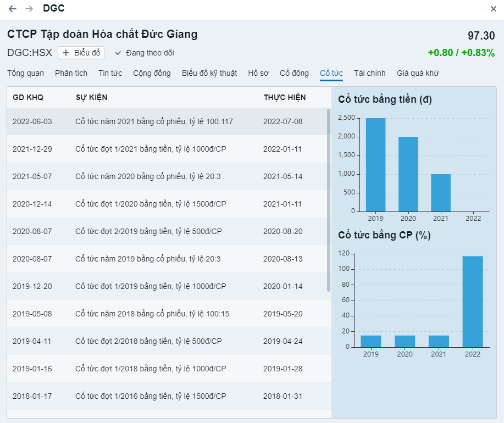Toggle the Đang theo dõi follow status
Screen dimensions: 504x423
tap(145, 53)
